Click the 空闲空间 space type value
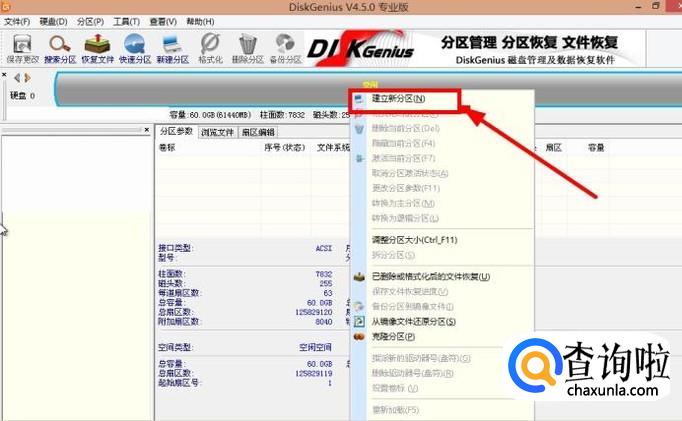 pos(315,347)
